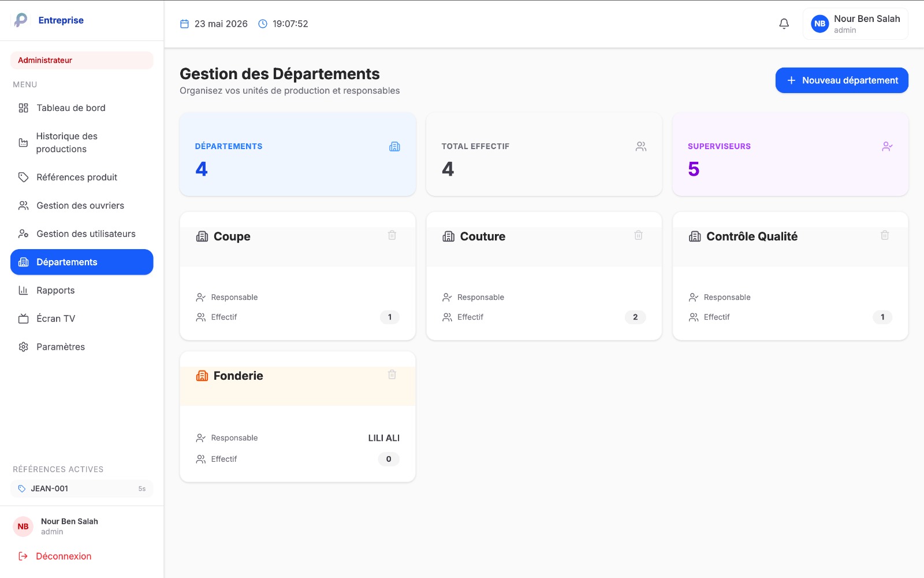Click the Coupe building icon

(202, 236)
